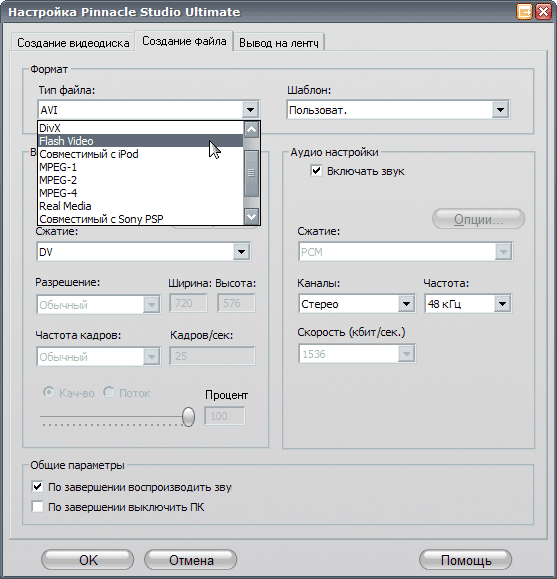The height and width of the screenshot is (579, 557).
Task: Select Real Media from the file type list
Action: click(x=141, y=206)
